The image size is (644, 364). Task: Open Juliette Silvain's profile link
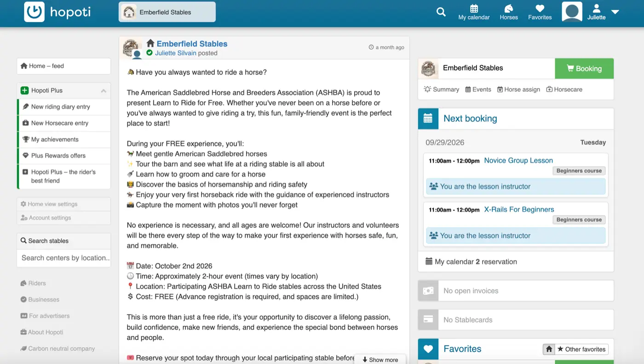[x=176, y=53]
